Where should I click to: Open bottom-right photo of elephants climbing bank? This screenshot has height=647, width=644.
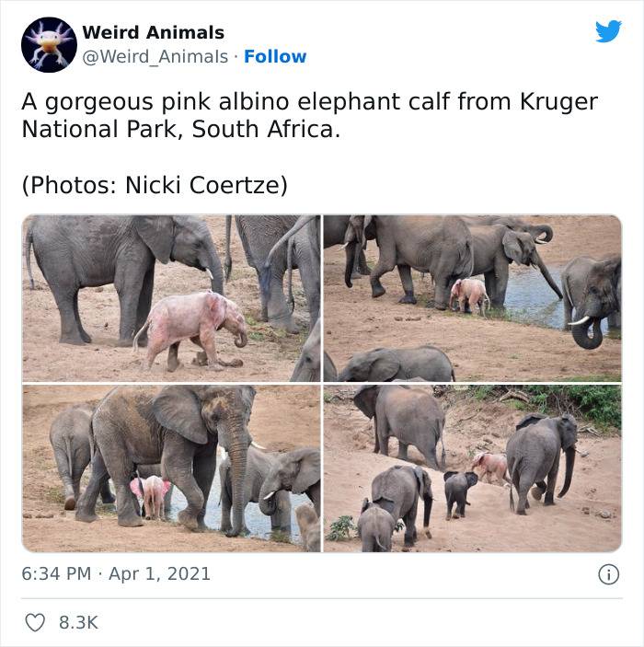(472, 468)
